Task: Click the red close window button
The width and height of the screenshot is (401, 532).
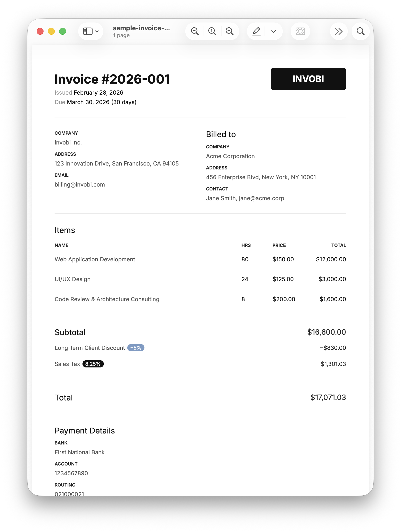Action: (40, 31)
